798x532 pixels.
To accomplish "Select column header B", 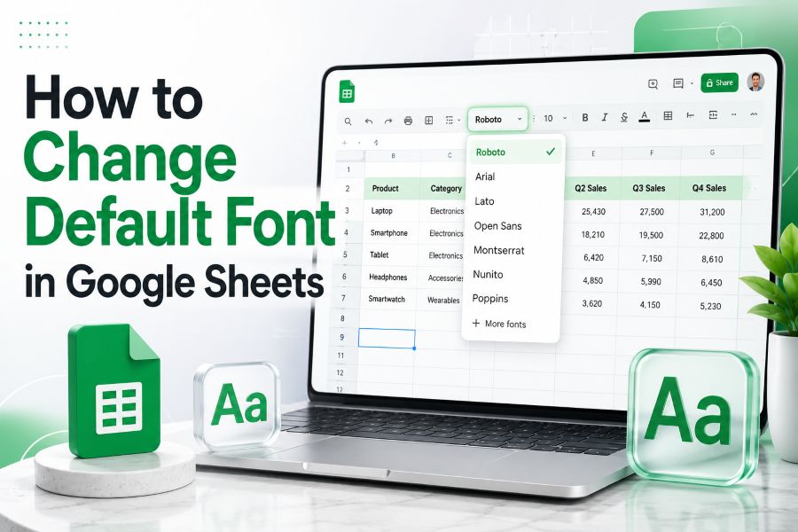I will (394, 156).
